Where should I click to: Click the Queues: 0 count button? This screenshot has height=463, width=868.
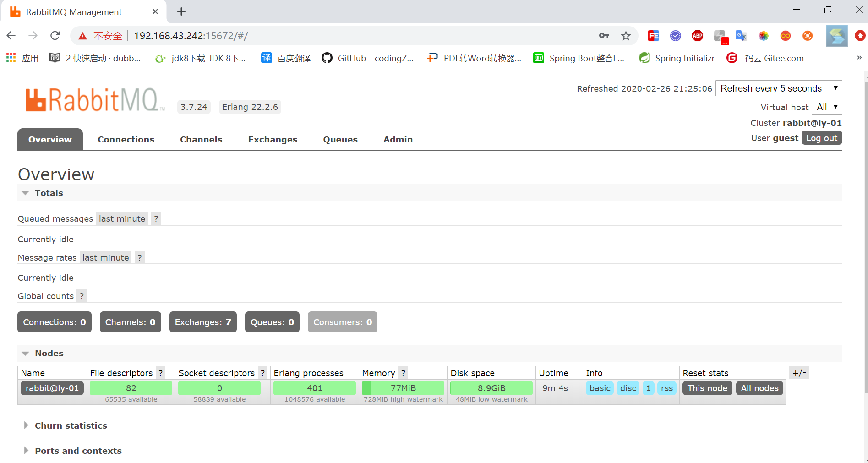(272, 322)
